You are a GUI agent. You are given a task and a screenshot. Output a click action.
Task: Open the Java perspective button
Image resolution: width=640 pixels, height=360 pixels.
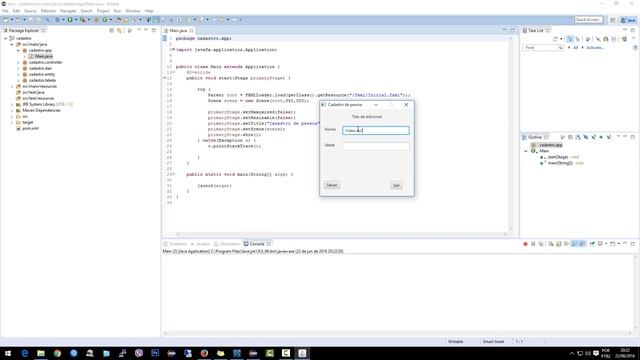pos(628,20)
